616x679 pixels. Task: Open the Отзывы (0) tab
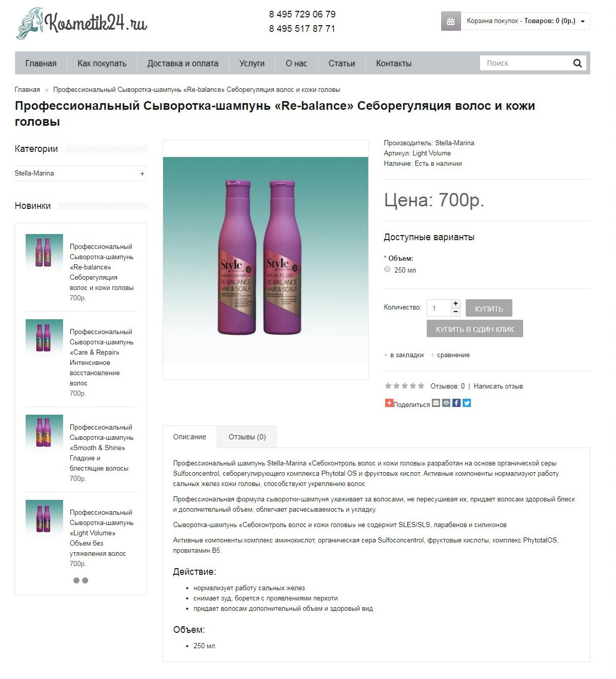247,437
